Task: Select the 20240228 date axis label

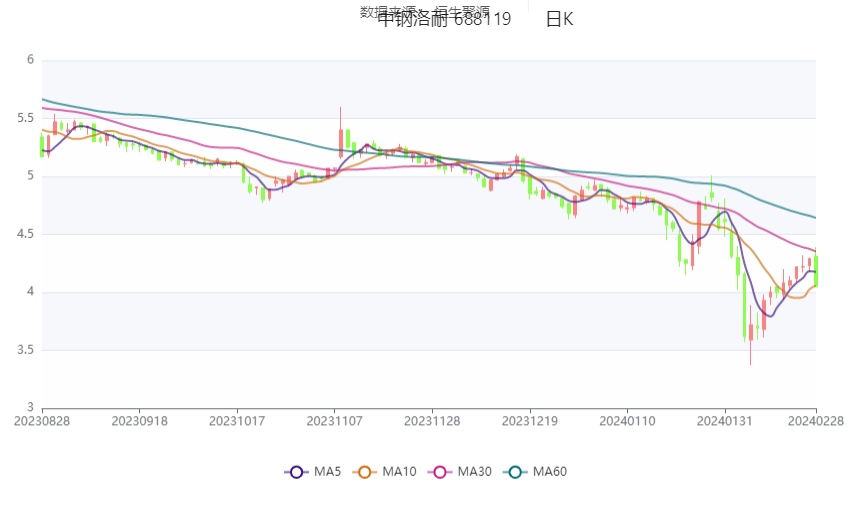Action: point(816,421)
